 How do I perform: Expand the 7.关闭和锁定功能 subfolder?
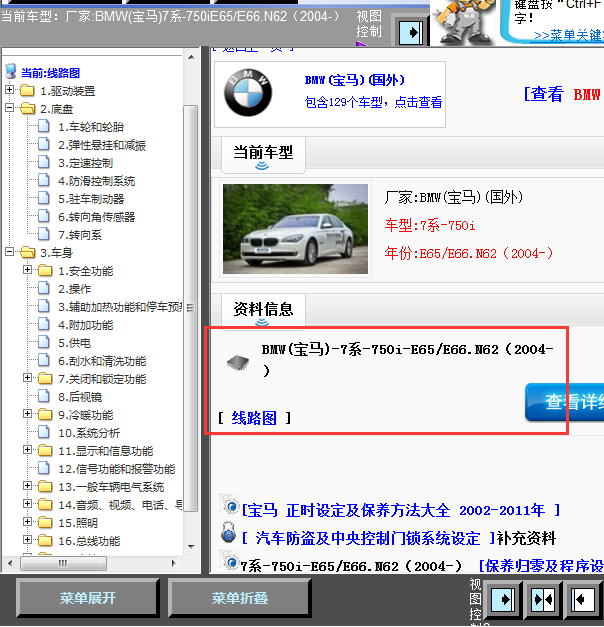tap(27, 377)
